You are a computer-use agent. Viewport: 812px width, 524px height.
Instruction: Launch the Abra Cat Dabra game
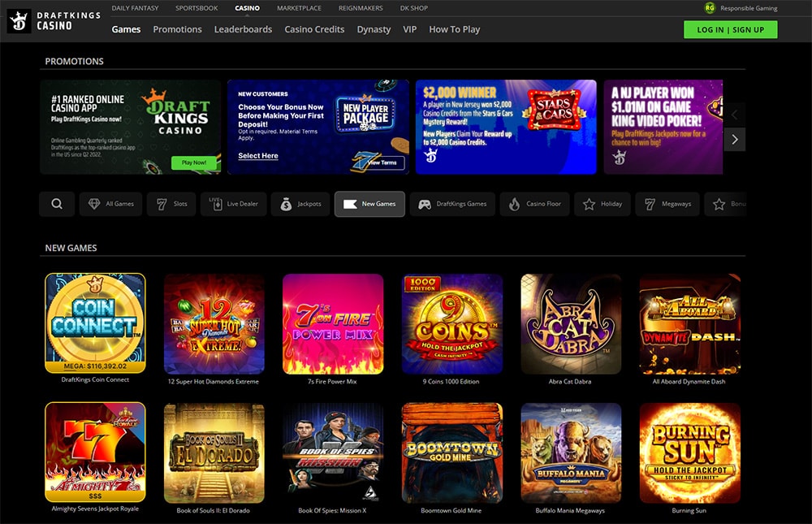[x=571, y=324]
